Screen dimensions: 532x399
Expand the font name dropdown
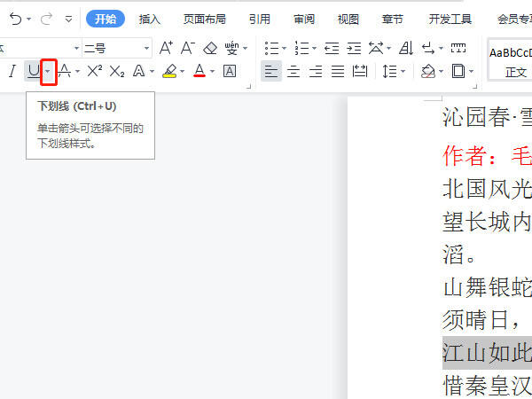[x=76, y=48]
